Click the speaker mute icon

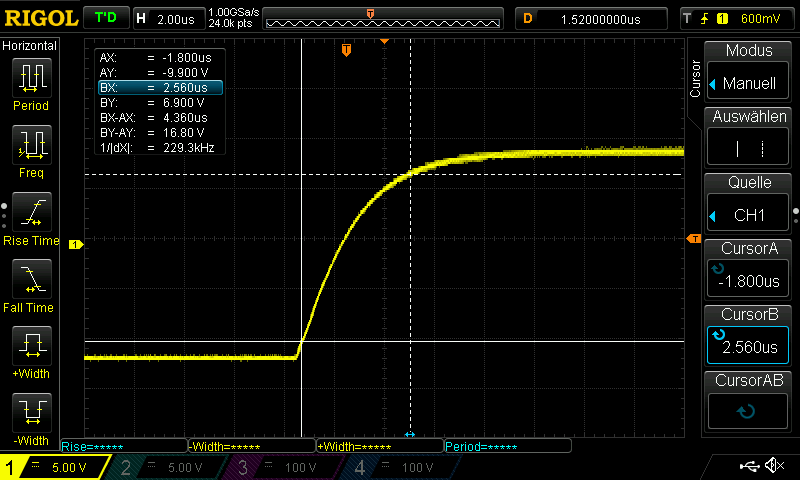click(x=773, y=466)
